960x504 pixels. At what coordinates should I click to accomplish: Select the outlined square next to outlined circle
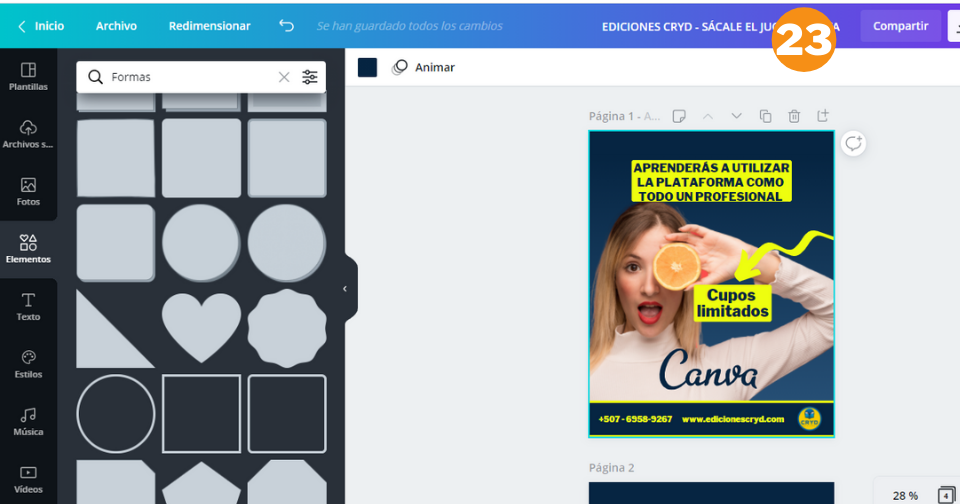(201, 413)
